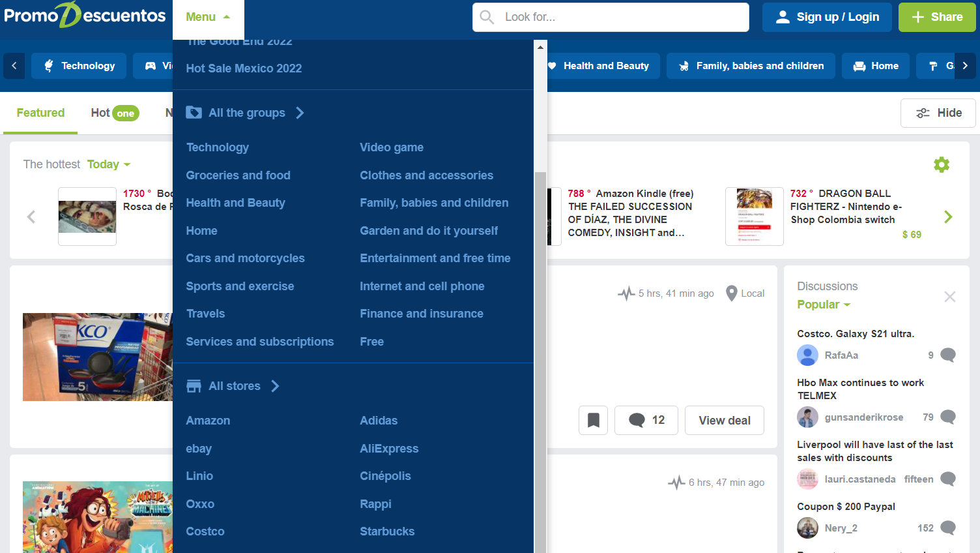The height and width of the screenshot is (553, 980).
Task: Click the green Share button
Action: (937, 17)
